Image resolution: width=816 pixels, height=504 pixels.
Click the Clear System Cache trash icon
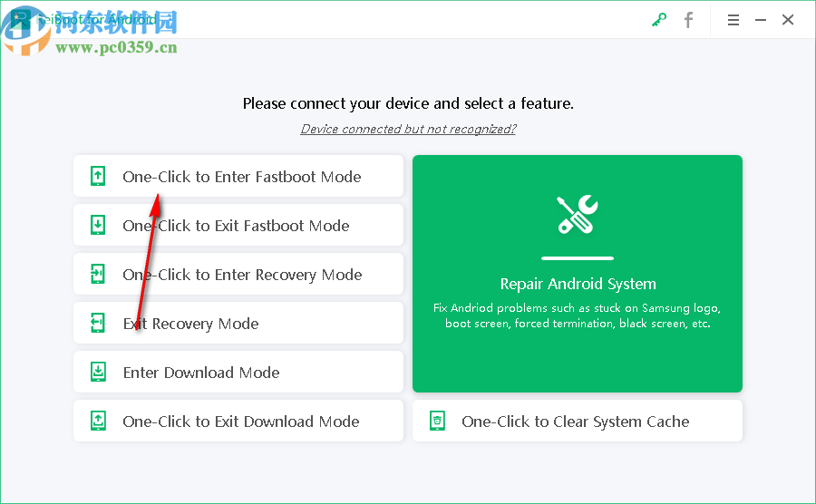tap(437, 421)
